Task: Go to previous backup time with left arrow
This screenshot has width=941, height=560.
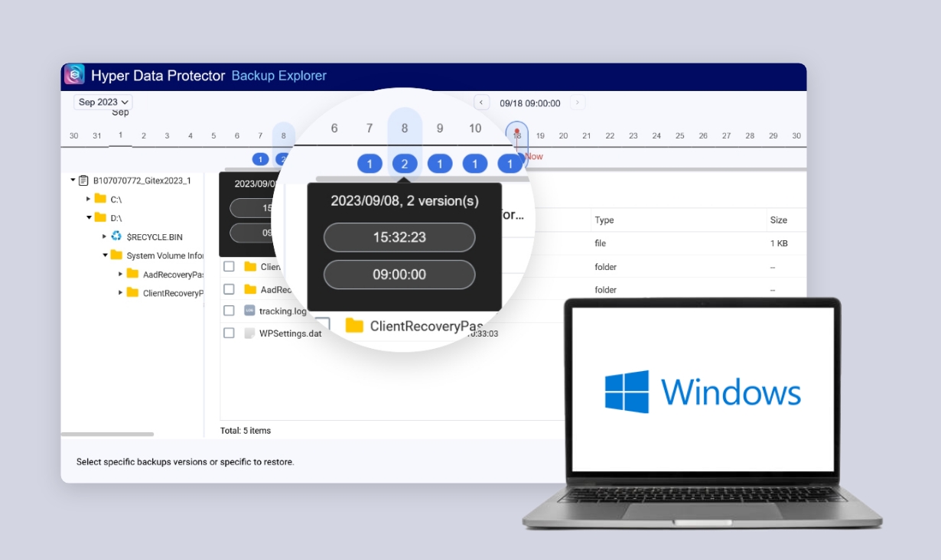Action: click(x=481, y=103)
